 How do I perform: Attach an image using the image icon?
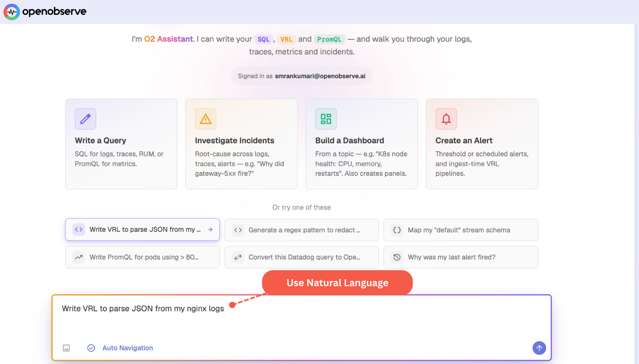click(66, 348)
